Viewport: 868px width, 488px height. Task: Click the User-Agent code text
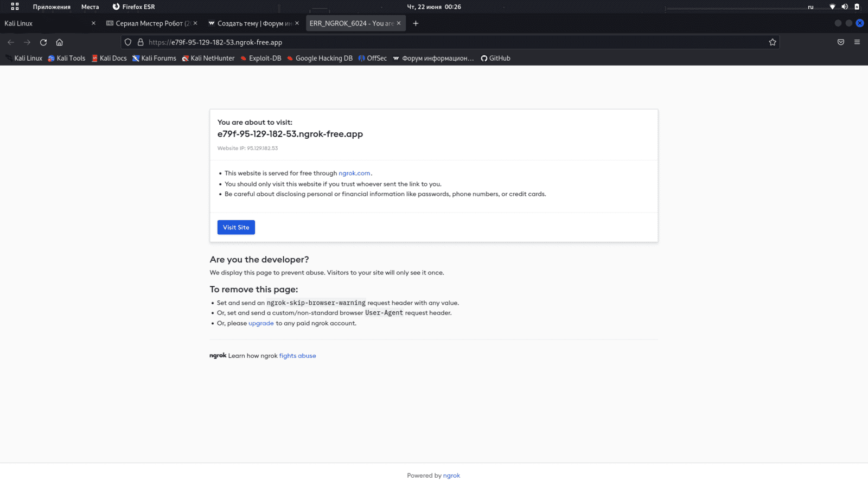(384, 313)
